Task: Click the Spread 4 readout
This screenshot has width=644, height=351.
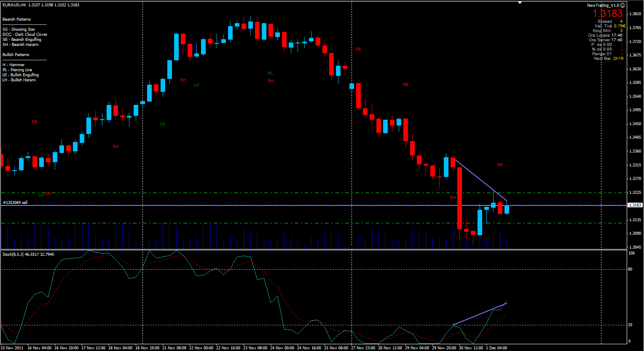Action: (610, 21)
